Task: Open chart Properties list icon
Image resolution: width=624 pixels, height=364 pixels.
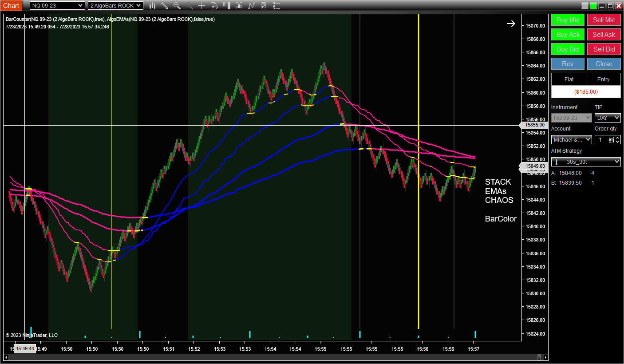Action: point(276,6)
